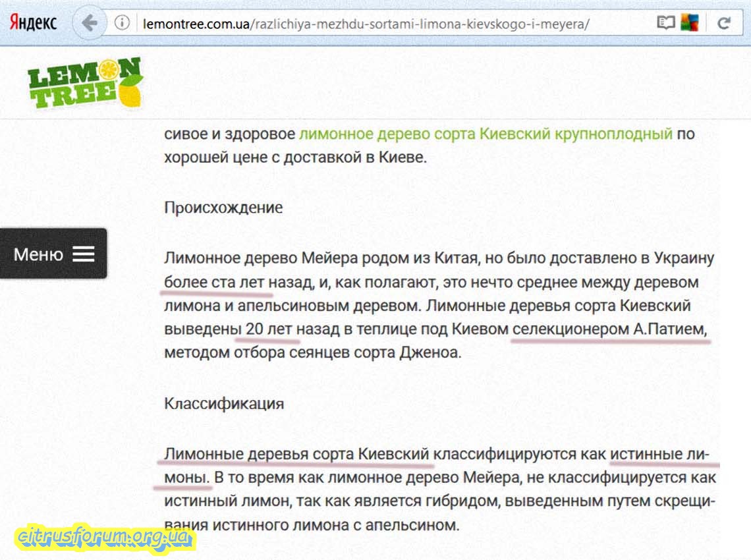Open the green Киевский крупноплодный lemon tree link
Image resolution: width=751 pixels, height=560 pixels.
(x=486, y=134)
